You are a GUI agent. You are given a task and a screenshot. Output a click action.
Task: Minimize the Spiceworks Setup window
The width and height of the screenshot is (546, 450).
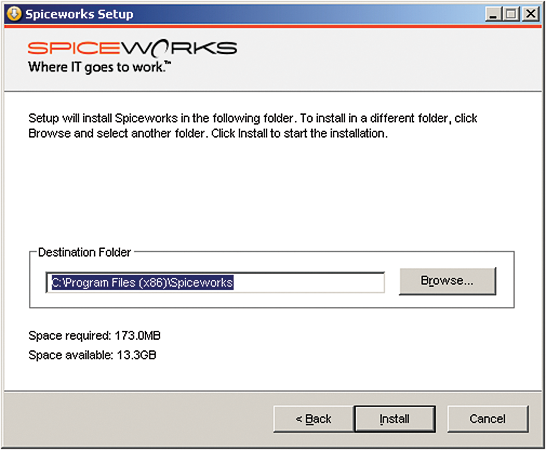click(x=493, y=14)
